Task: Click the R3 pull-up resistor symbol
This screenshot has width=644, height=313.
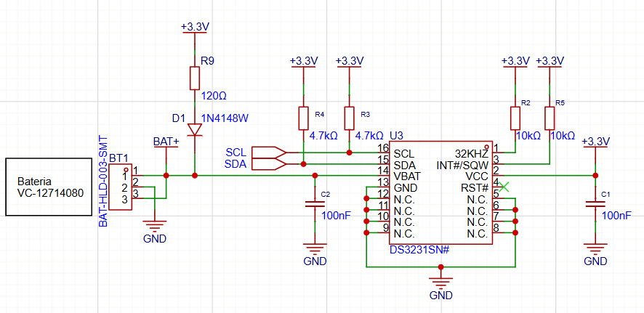Action: point(349,118)
